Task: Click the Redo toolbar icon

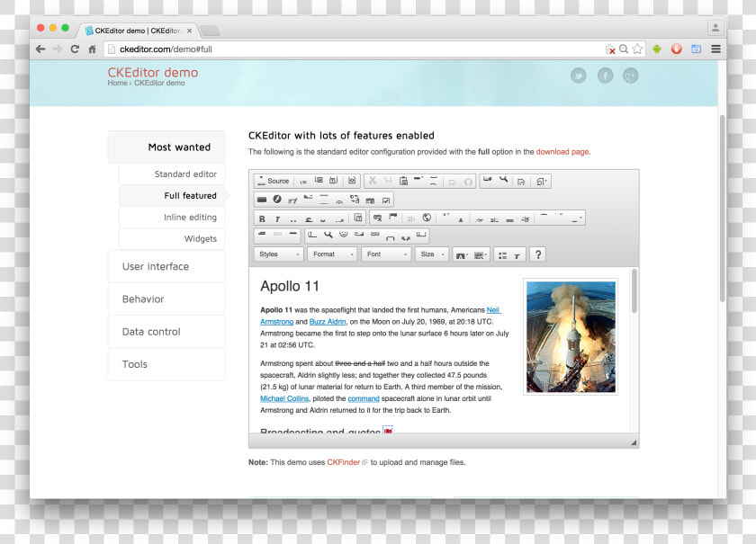Action: [468, 182]
